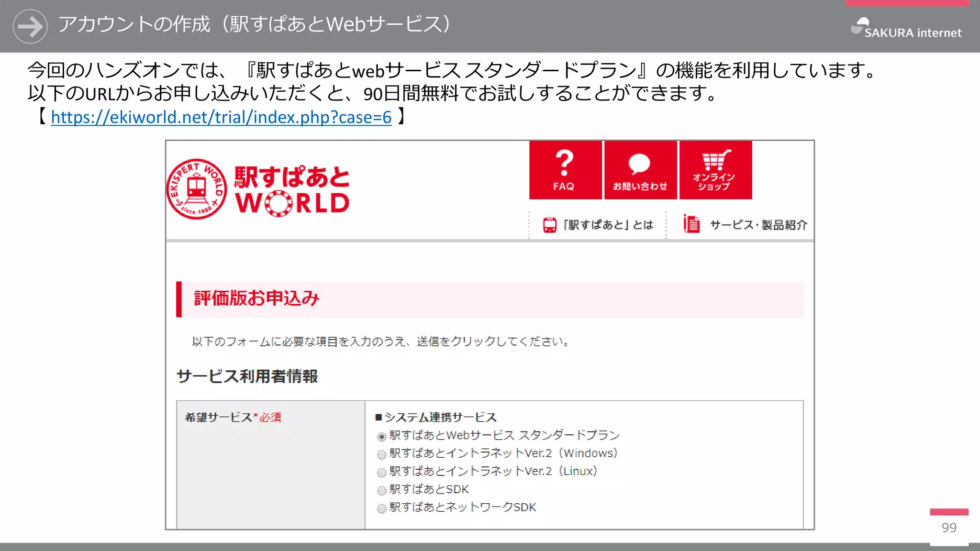
Task: Click the 駅すぱあと WORLD wordmark
Action: point(292,190)
